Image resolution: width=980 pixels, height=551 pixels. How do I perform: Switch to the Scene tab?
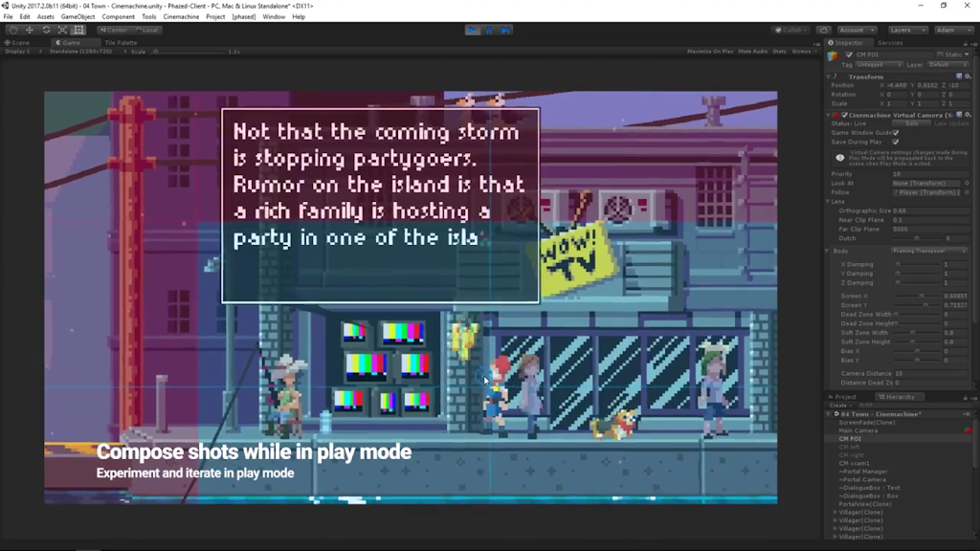pyautogui.click(x=17, y=42)
